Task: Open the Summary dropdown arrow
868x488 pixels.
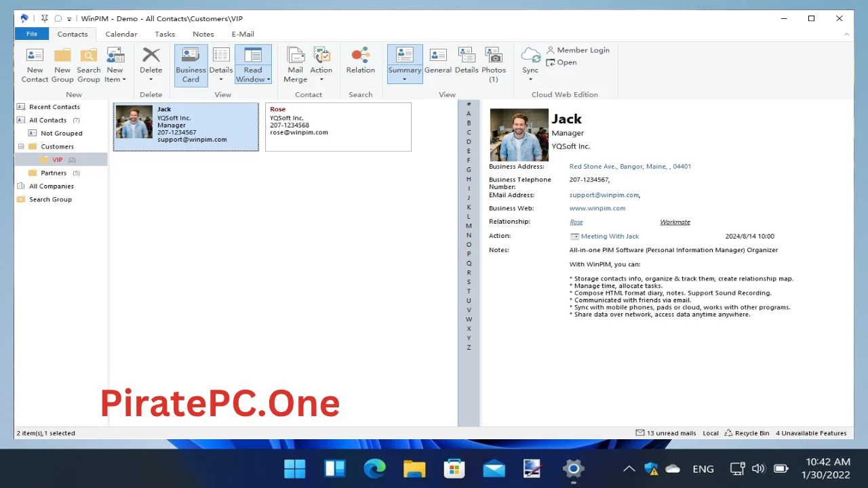Action: tap(405, 80)
